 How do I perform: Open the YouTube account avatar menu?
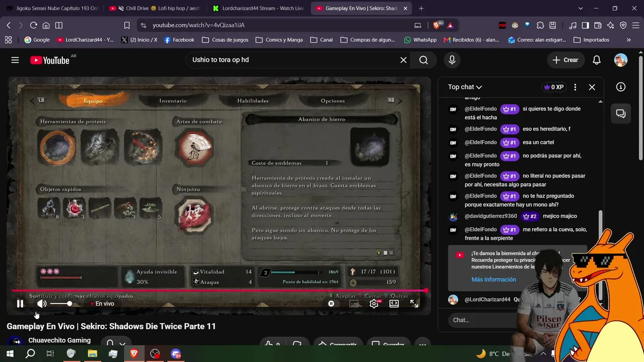[621, 60]
